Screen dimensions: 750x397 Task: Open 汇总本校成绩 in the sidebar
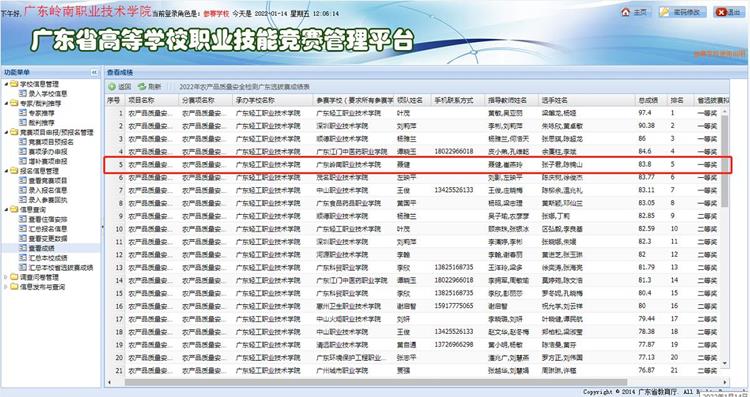click(x=48, y=258)
